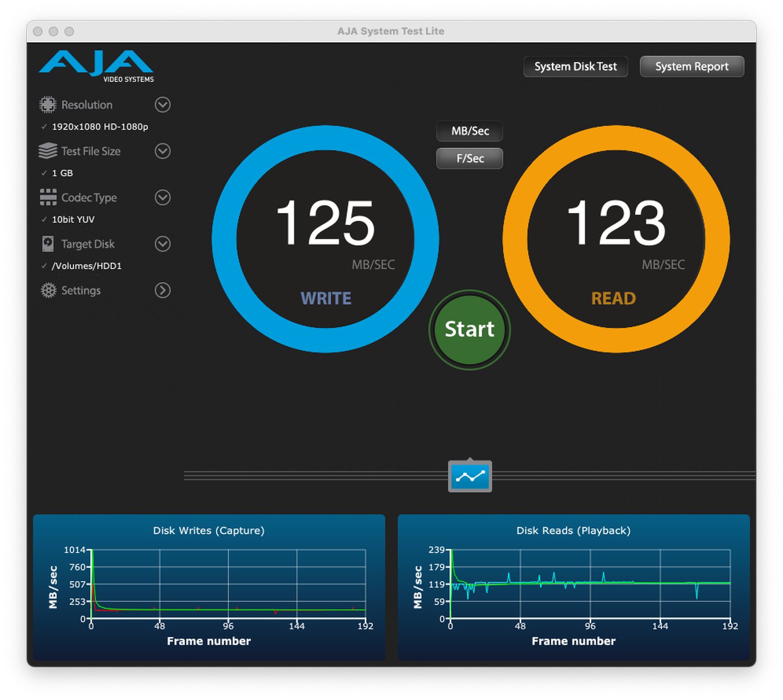Expand the Resolution dropdown arrow
Viewport: 783px width, 700px height.
coord(162,105)
